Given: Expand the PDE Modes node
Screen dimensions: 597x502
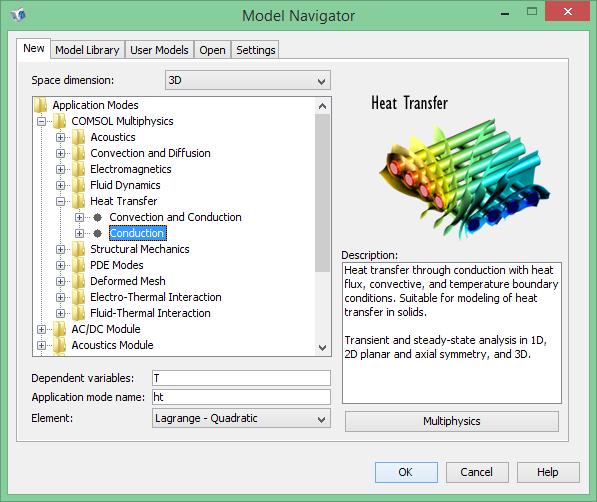Looking at the screenshot, I should pyautogui.click(x=60, y=265).
